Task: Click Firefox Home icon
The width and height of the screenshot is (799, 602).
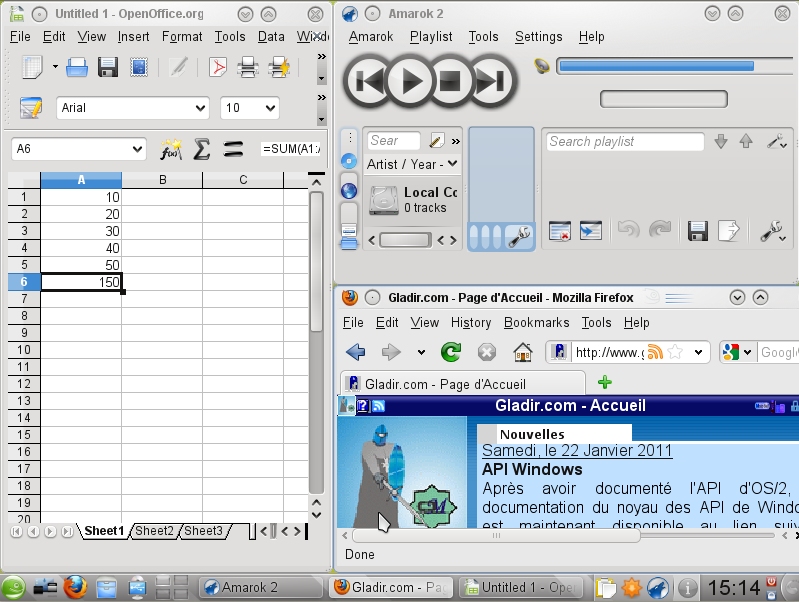Action: point(523,352)
